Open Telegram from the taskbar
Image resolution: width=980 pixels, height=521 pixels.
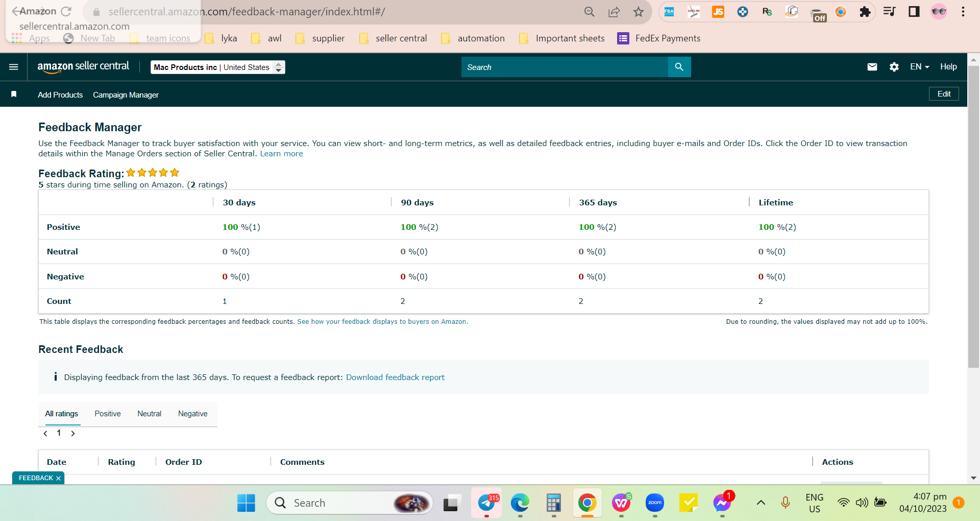click(x=486, y=503)
